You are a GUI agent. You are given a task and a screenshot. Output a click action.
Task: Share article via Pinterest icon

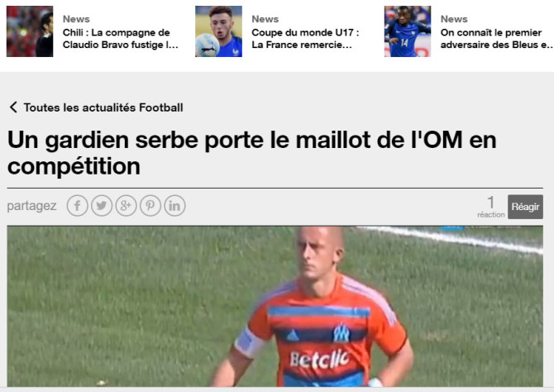pyautogui.click(x=150, y=206)
